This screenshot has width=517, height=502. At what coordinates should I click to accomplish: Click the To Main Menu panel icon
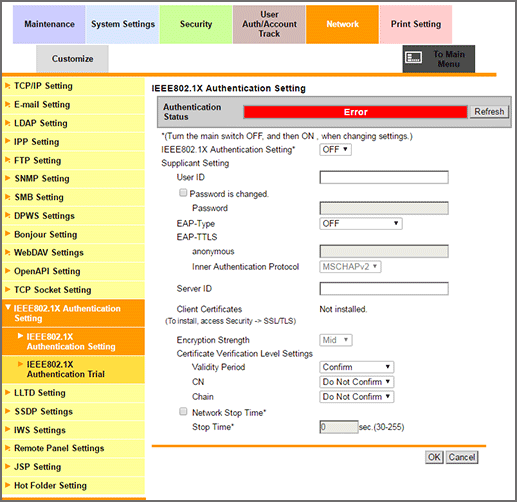413,58
